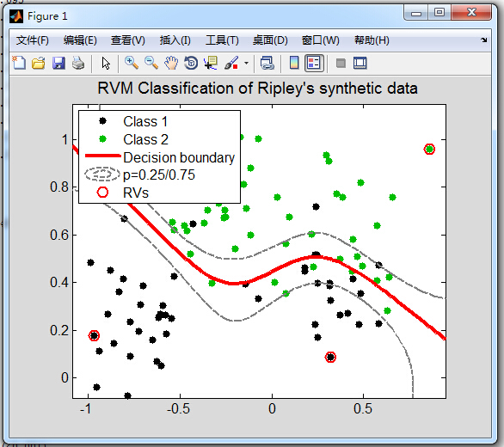
Task: Open the 帮助(H) menu
Action: [372, 40]
